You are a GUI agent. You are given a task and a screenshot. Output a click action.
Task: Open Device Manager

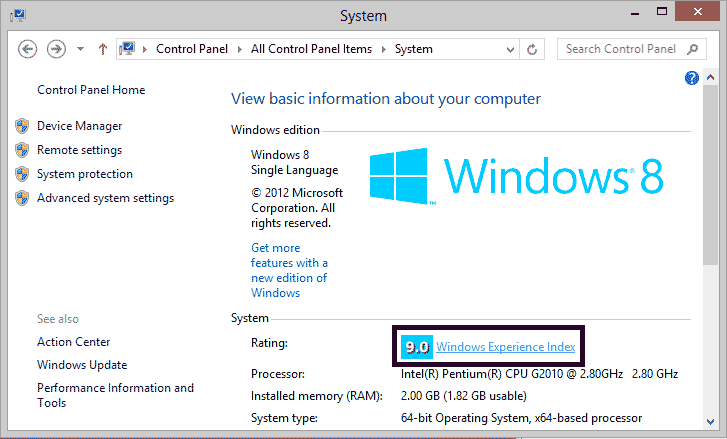[79, 126]
